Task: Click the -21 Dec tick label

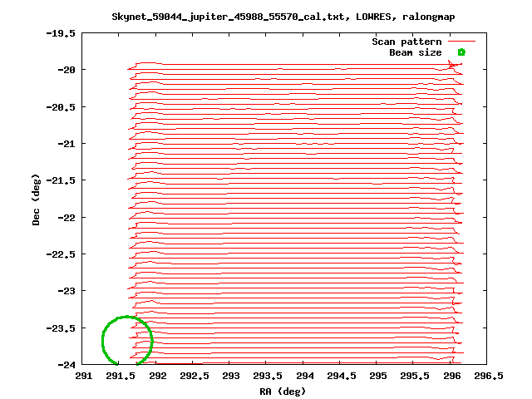Action: coord(66,144)
